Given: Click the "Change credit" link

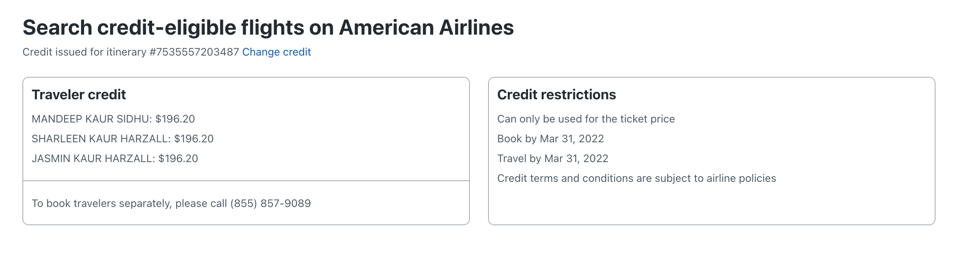Looking at the screenshot, I should (x=276, y=52).
